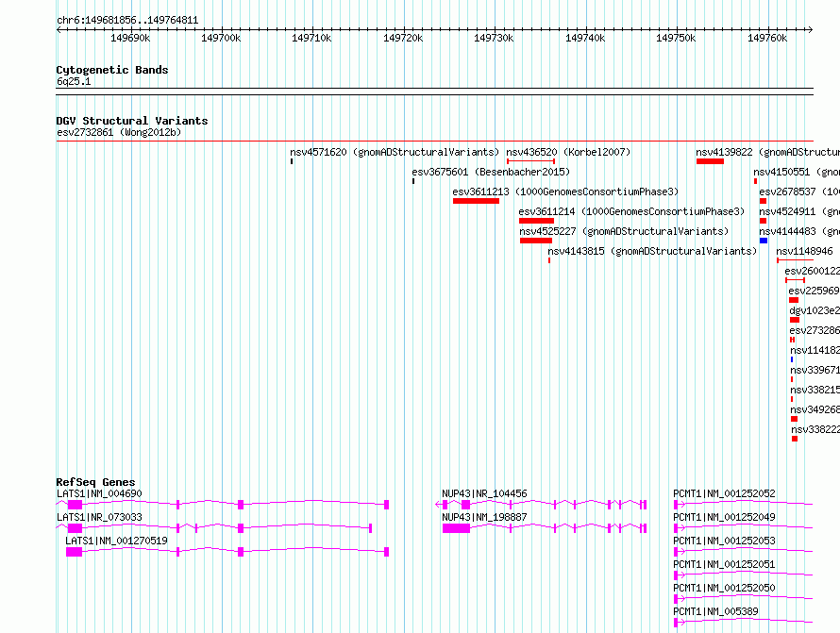Open variant nsv338222 label
The height and width of the screenshot is (633, 840).
pos(815,429)
